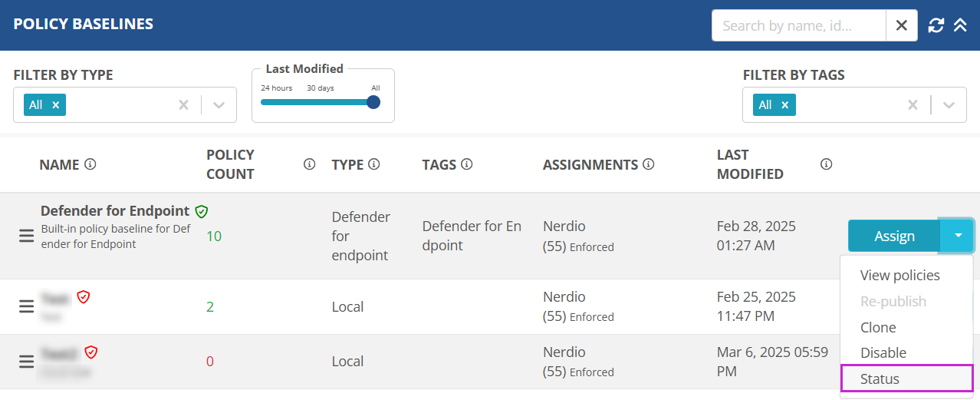Image resolution: width=980 pixels, height=400 pixels.
Task: Click the info icon next to Name
Action: [x=90, y=164]
